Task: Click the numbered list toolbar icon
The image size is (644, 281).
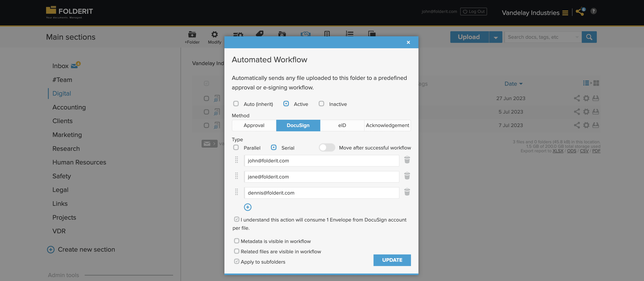Action: [x=349, y=33]
